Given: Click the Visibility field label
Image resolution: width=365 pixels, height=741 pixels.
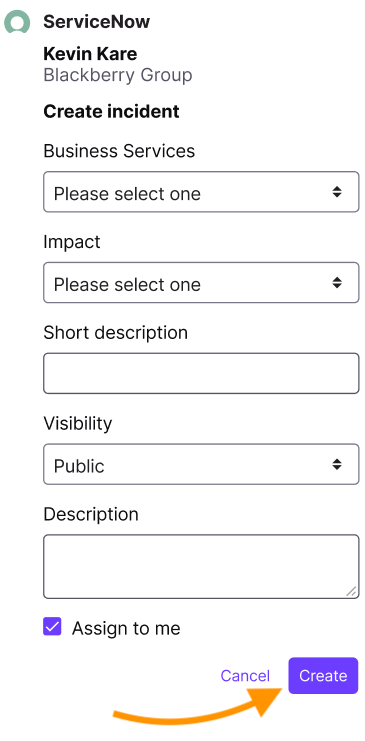Looking at the screenshot, I should (x=78, y=423).
